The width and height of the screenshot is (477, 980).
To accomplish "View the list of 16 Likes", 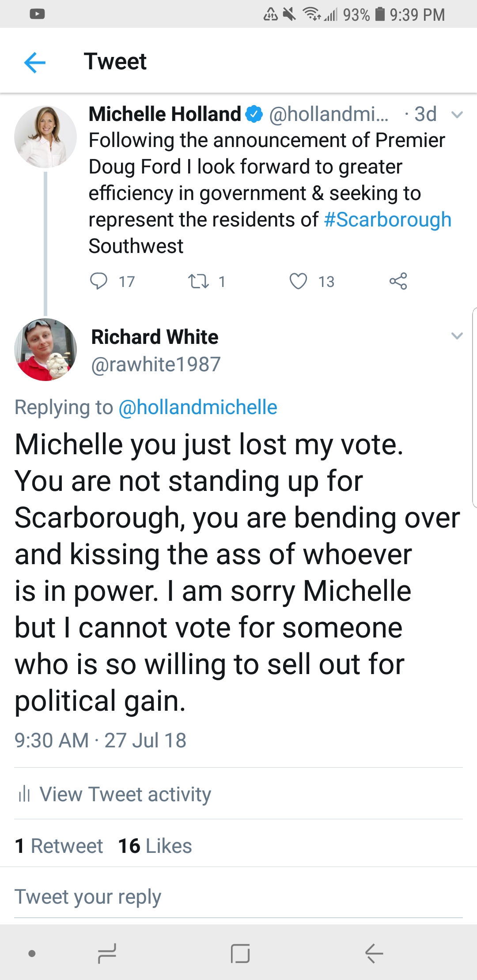I will pyautogui.click(x=155, y=846).
